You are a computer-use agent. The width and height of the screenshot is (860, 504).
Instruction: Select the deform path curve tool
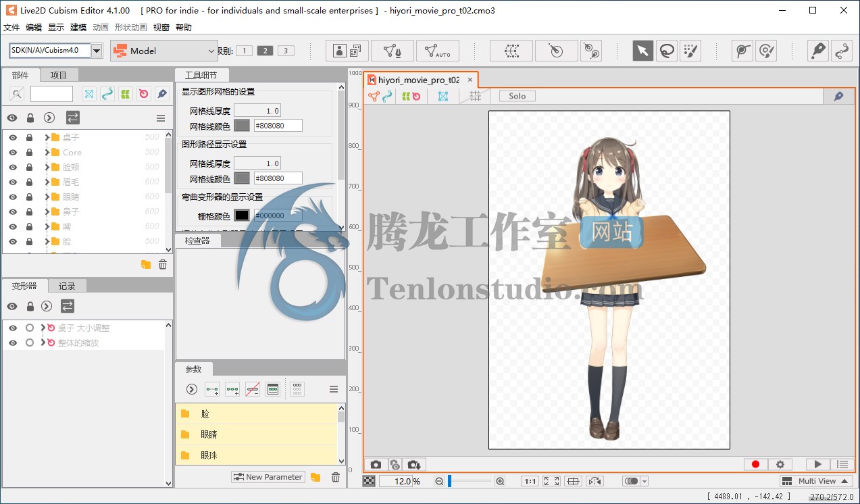(x=842, y=51)
